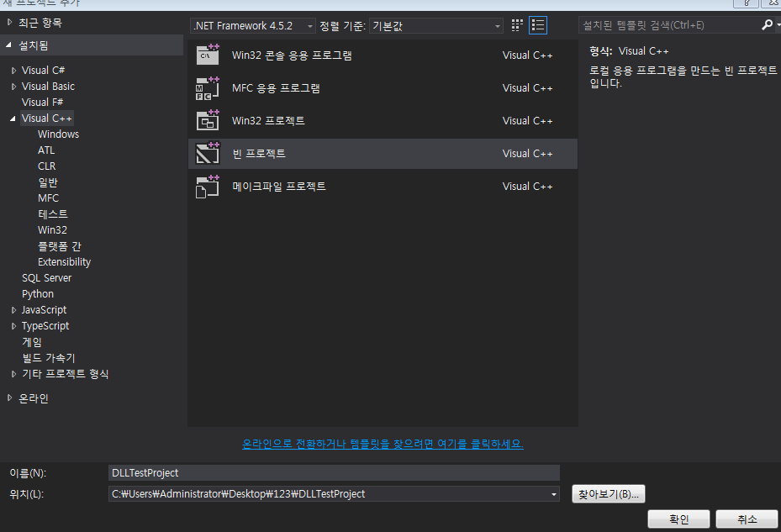Viewport: 781px width, 532px height.
Task: Collapse the 설치됨 section
Action: tap(9, 45)
